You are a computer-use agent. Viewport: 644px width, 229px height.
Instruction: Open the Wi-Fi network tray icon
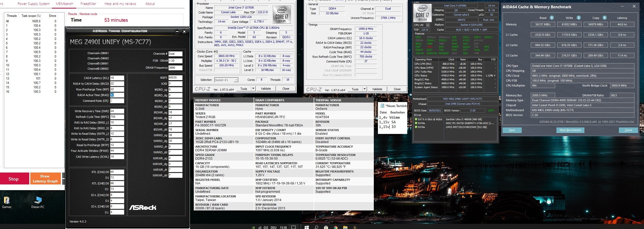(260, 227)
